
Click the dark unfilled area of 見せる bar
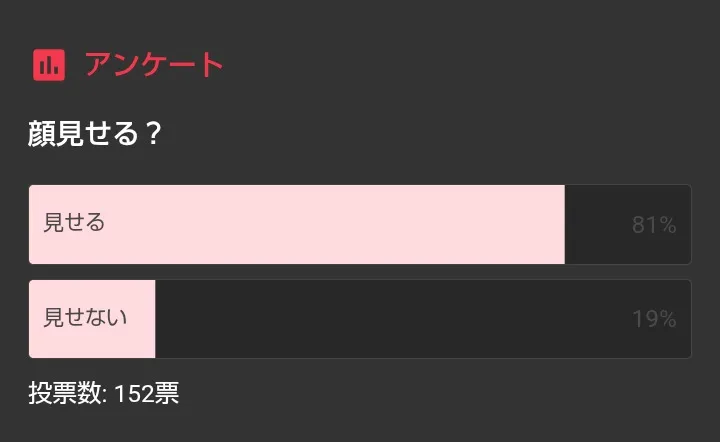pos(600,225)
